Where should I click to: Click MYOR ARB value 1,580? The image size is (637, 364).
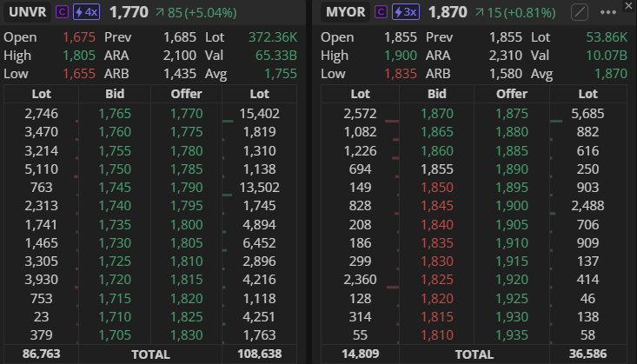506,74
